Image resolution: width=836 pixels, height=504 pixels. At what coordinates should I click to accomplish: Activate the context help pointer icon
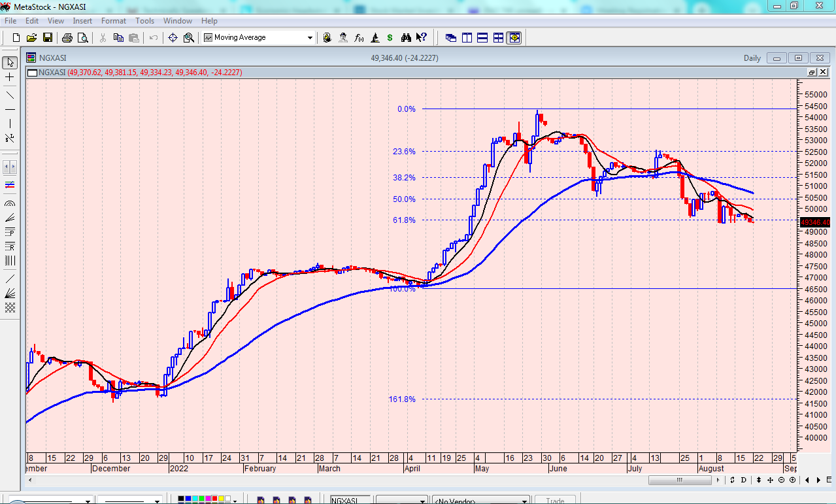coord(422,38)
